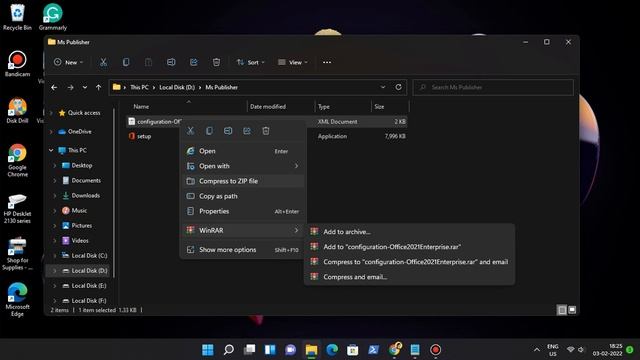This screenshot has width=640, height=360.
Task: Expand address bar history dropdown
Action: coord(383,87)
